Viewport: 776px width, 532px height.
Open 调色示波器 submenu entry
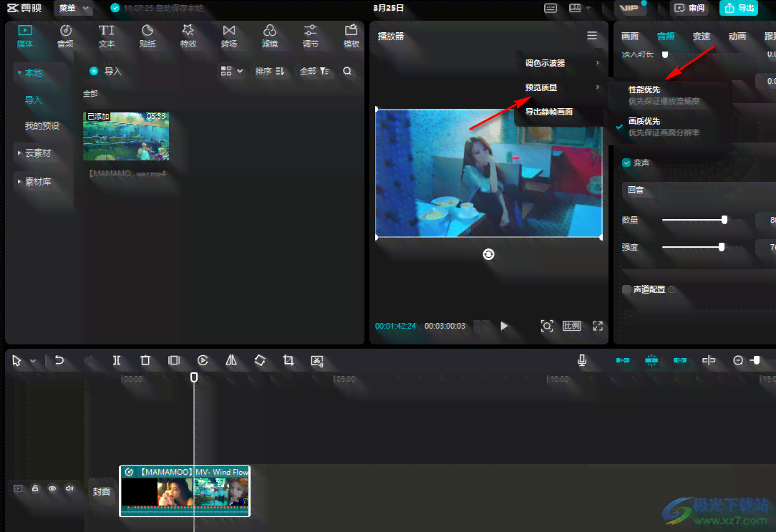(x=561, y=63)
